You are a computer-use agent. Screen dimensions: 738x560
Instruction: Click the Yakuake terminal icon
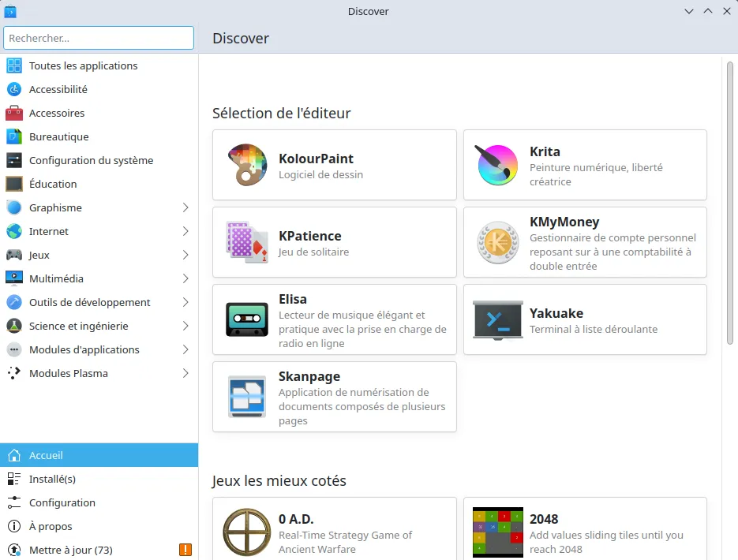(497, 319)
